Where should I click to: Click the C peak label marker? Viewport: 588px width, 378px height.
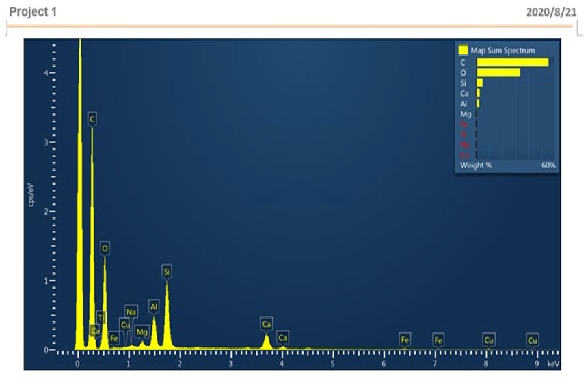pyautogui.click(x=92, y=119)
